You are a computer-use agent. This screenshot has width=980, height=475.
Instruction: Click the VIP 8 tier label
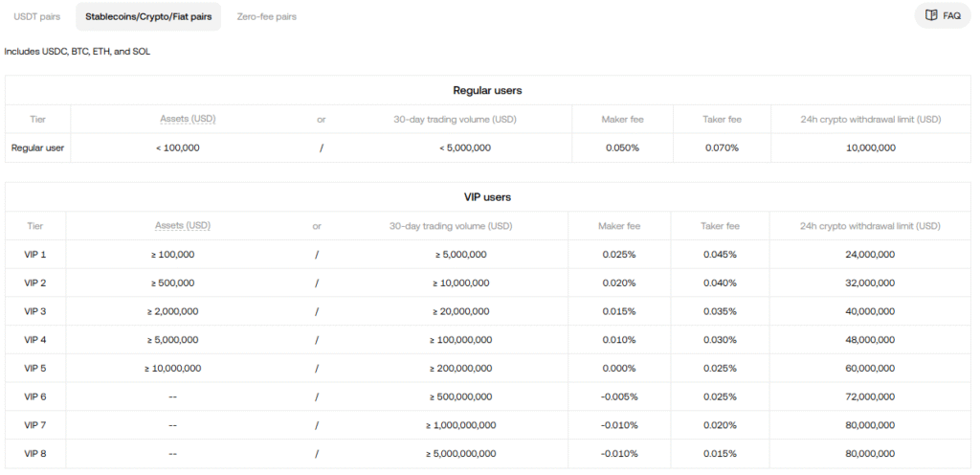pyautogui.click(x=35, y=454)
